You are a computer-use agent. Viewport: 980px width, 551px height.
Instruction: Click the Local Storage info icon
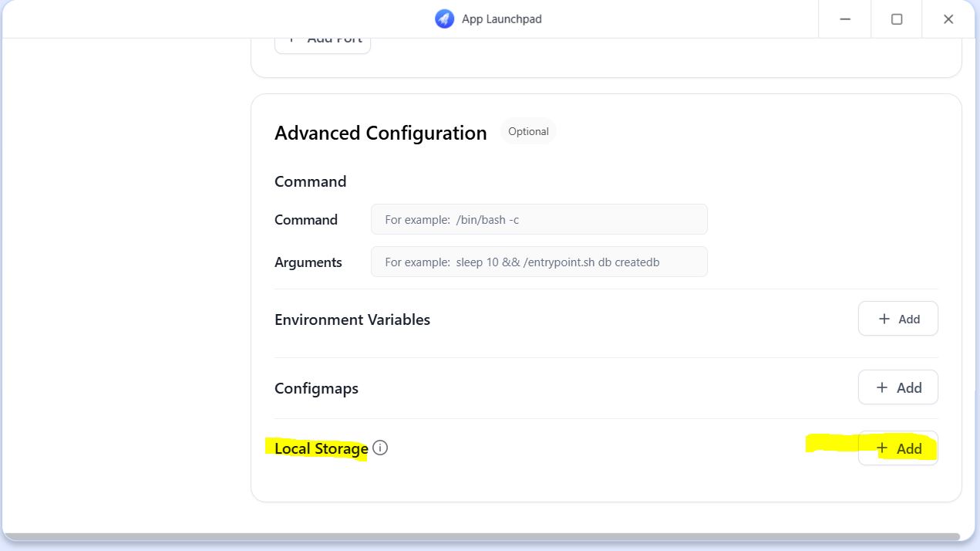pyautogui.click(x=380, y=448)
